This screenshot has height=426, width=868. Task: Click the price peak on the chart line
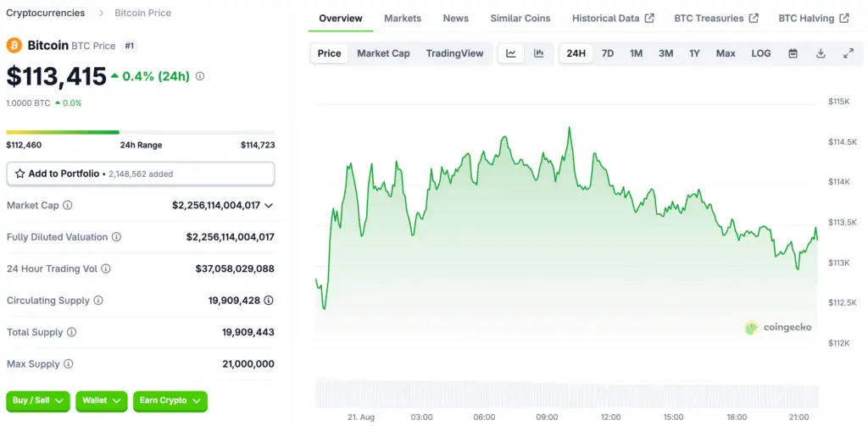click(x=569, y=128)
